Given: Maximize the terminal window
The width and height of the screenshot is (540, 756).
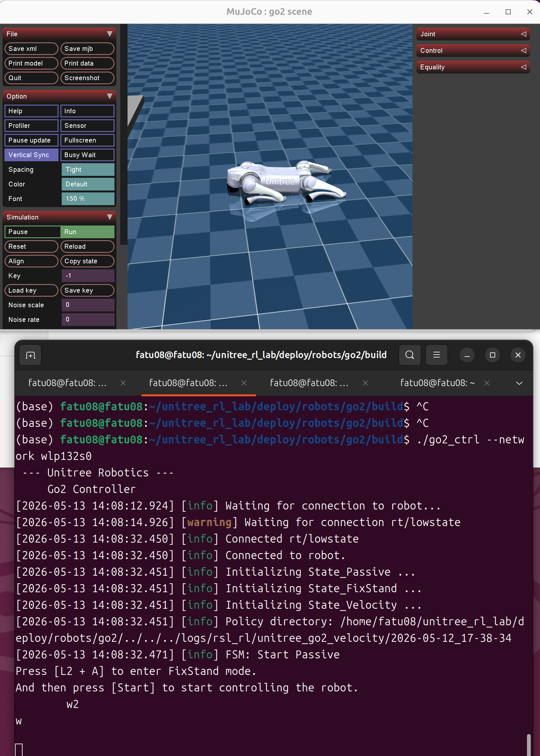Looking at the screenshot, I should pyautogui.click(x=492, y=355).
